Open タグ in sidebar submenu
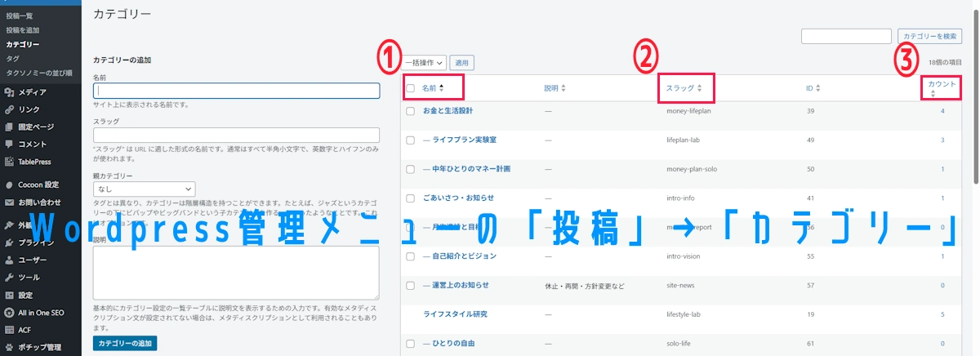 click(12, 58)
